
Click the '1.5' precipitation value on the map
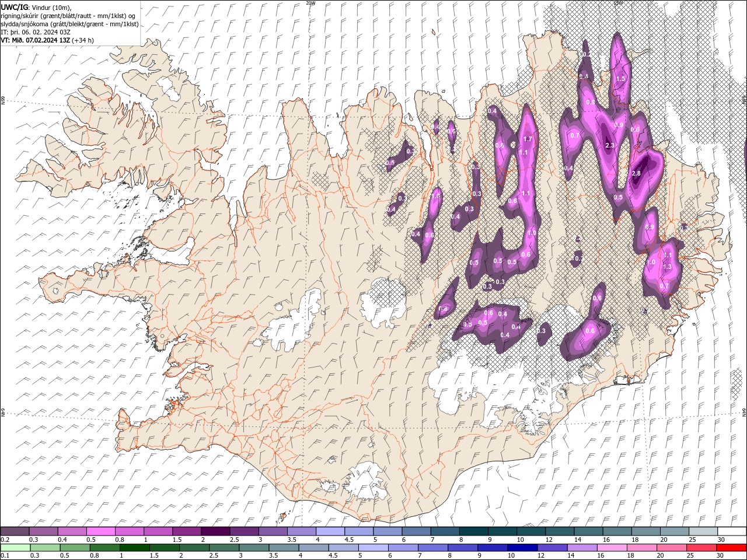tap(620, 79)
